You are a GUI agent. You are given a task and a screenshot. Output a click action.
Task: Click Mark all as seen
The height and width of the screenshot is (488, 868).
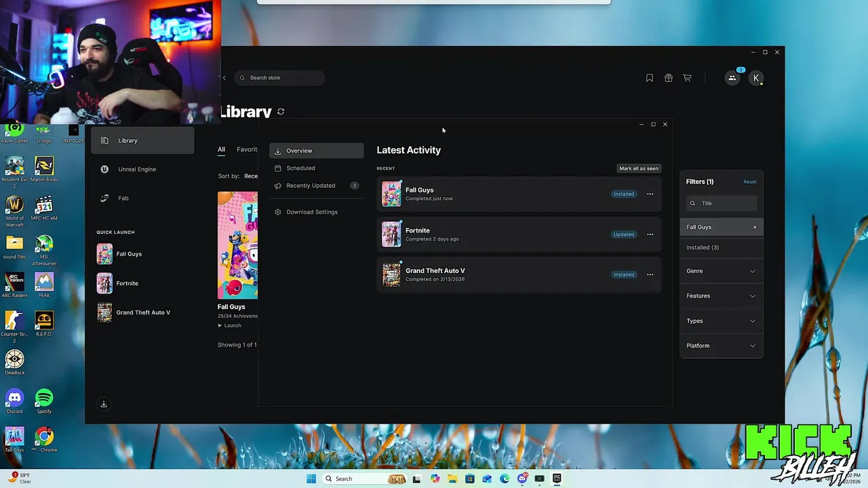click(x=639, y=168)
